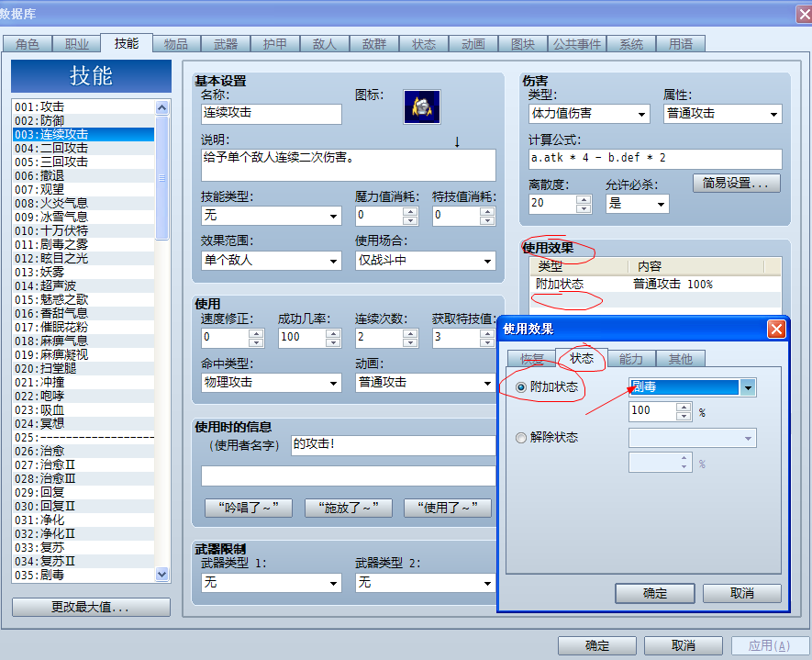
Task: Switch to the 职业 tab
Action: point(77,44)
